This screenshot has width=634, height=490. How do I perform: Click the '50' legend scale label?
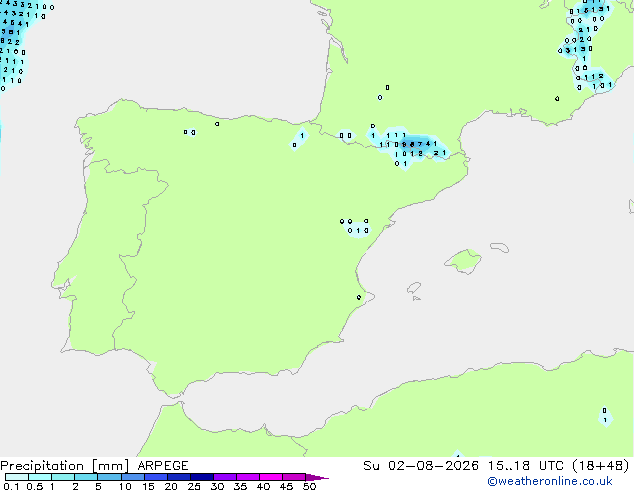pos(310,486)
